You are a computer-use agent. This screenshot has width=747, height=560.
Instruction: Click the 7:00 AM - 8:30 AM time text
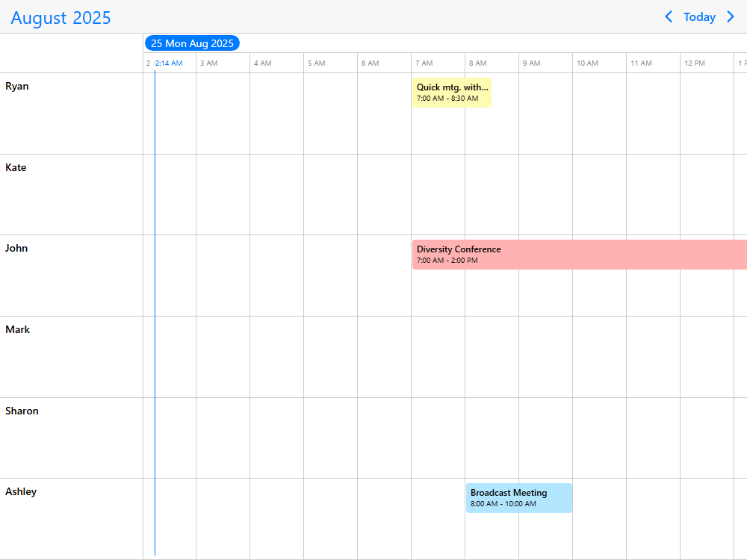click(447, 98)
